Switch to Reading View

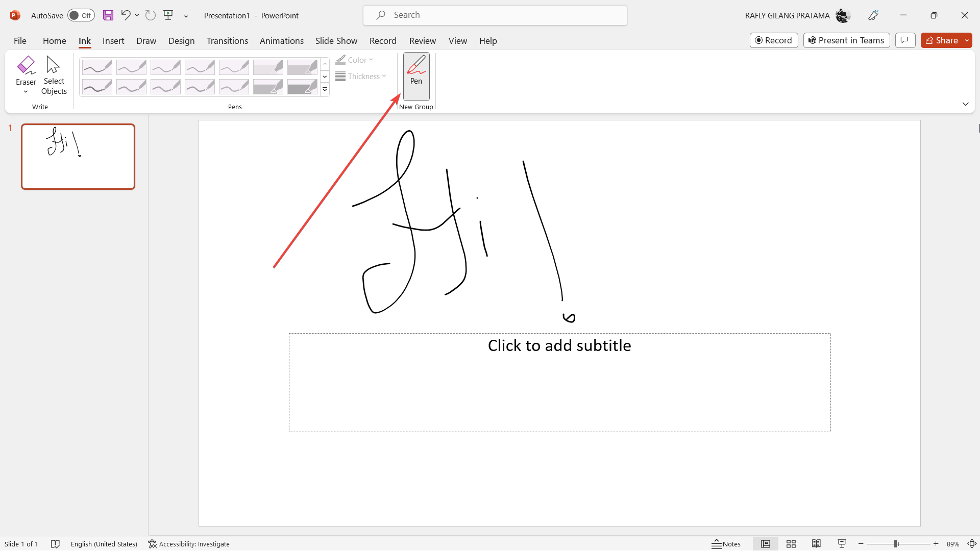tap(816, 544)
